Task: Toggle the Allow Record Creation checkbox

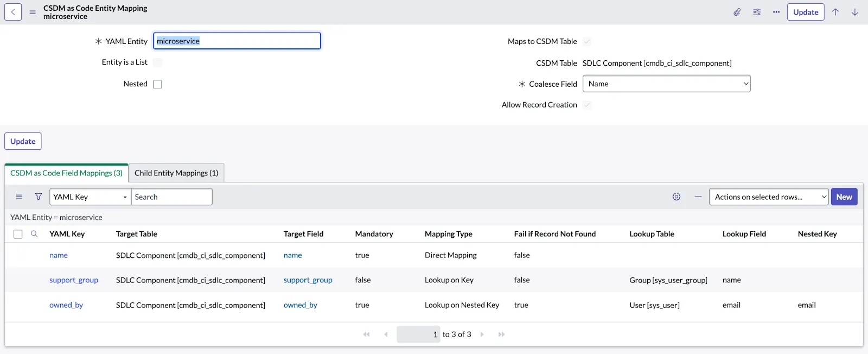Action: [587, 105]
